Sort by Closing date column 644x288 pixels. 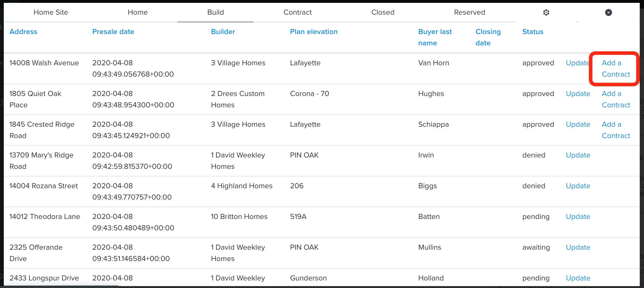point(488,37)
